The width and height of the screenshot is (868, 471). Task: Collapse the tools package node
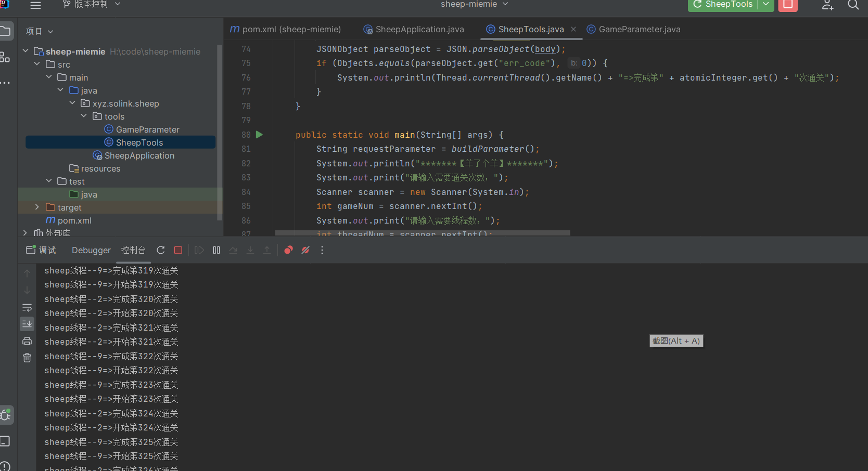[84, 116]
